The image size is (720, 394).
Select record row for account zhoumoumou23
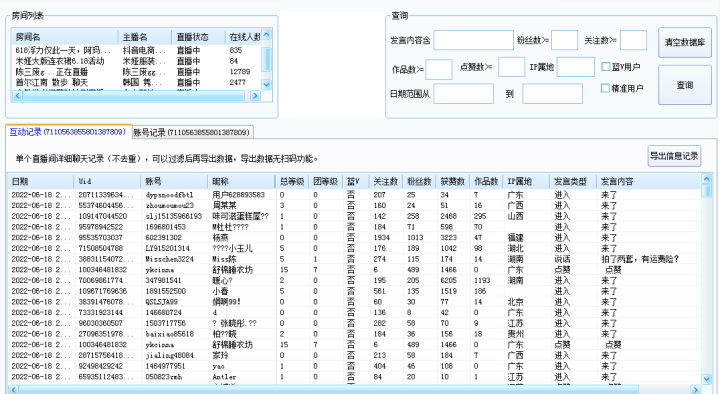click(354, 205)
